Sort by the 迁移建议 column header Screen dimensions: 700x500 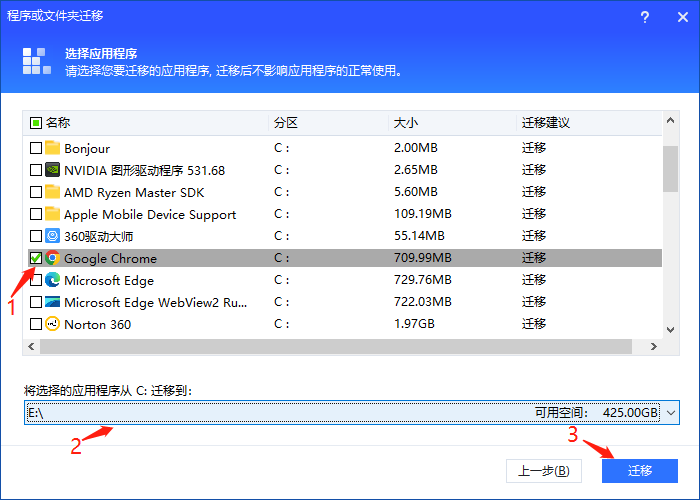[x=546, y=123]
